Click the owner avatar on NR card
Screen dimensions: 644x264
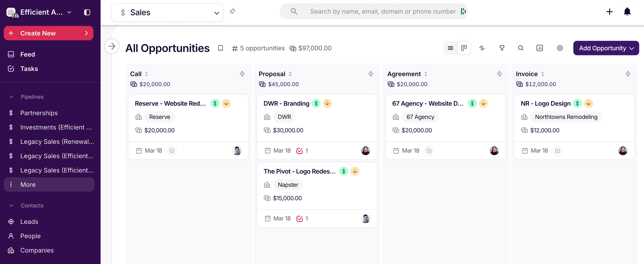[623, 151]
